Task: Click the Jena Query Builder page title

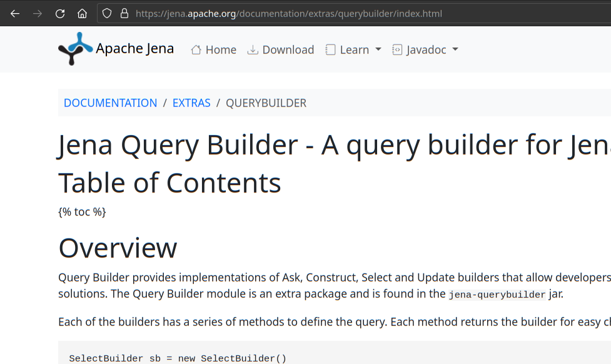Action: click(x=335, y=145)
